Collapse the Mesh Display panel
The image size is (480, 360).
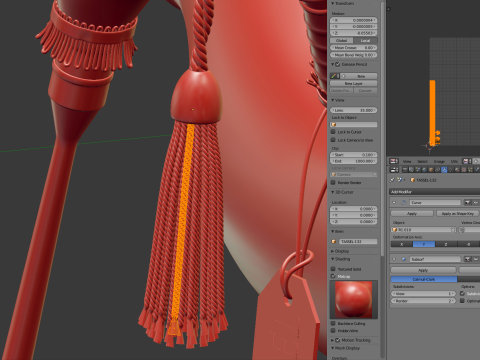tap(333, 348)
